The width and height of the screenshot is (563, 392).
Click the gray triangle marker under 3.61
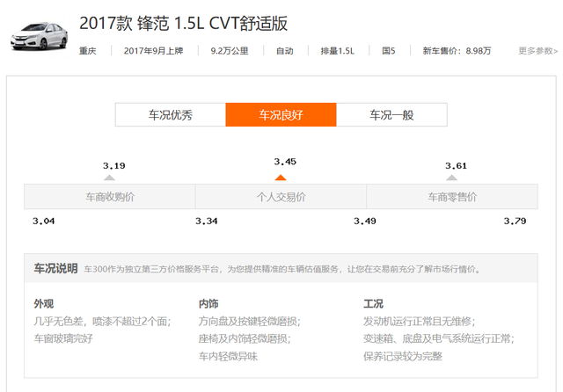[451, 178]
